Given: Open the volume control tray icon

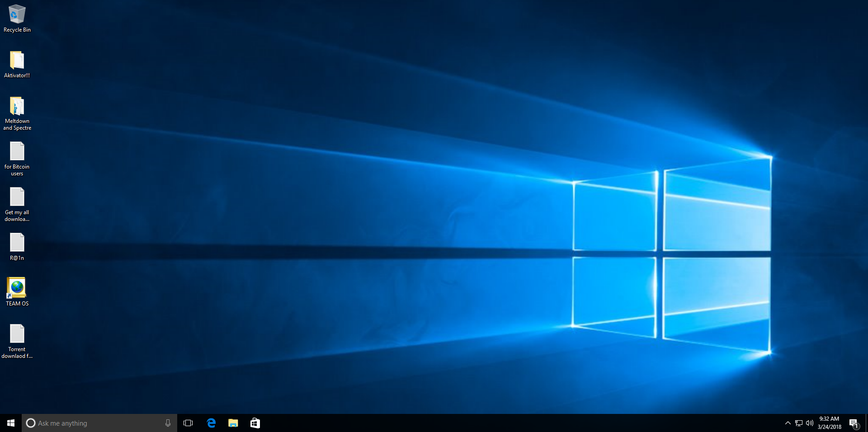Looking at the screenshot, I should (x=809, y=423).
